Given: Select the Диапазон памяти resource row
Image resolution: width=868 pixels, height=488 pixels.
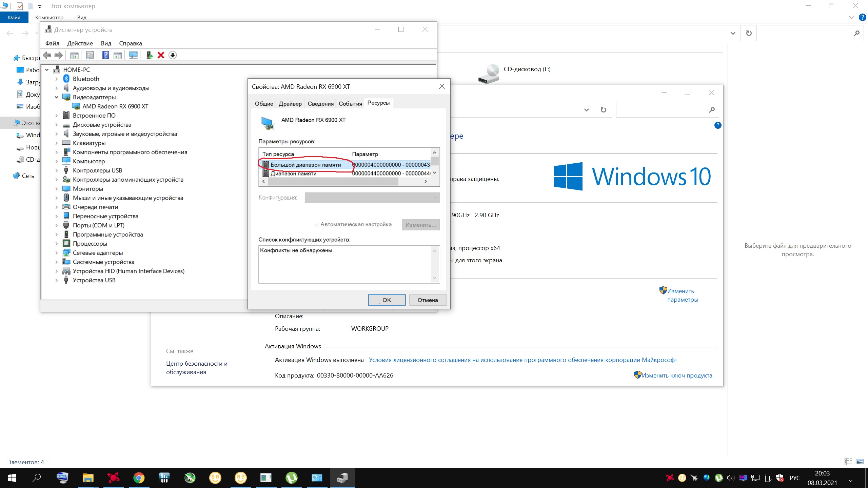Looking at the screenshot, I should (294, 174).
